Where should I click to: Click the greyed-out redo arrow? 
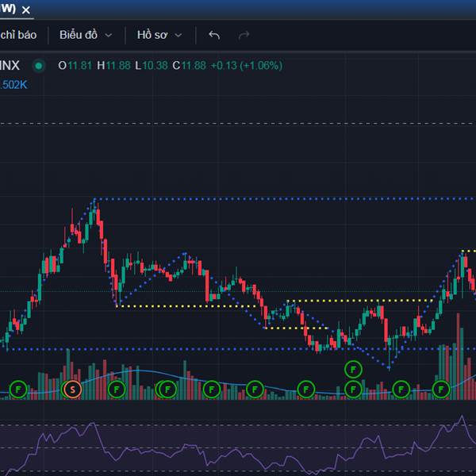click(x=244, y=35)
